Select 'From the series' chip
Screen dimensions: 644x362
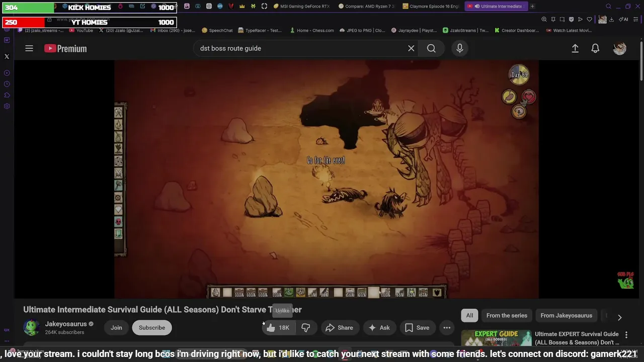(x=507, y=315)
